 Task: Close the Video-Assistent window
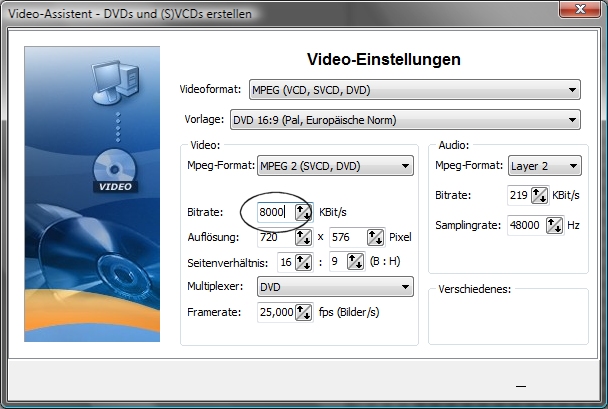578,12
